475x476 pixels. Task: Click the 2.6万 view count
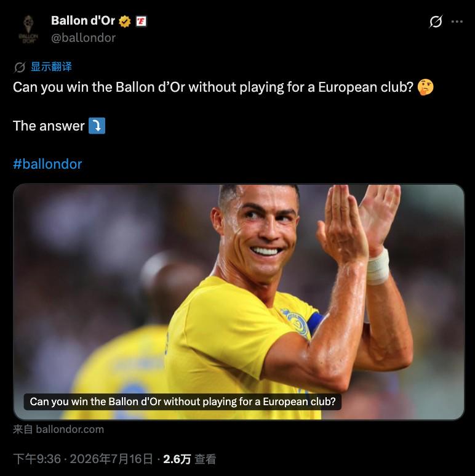[x=177, y=459]
